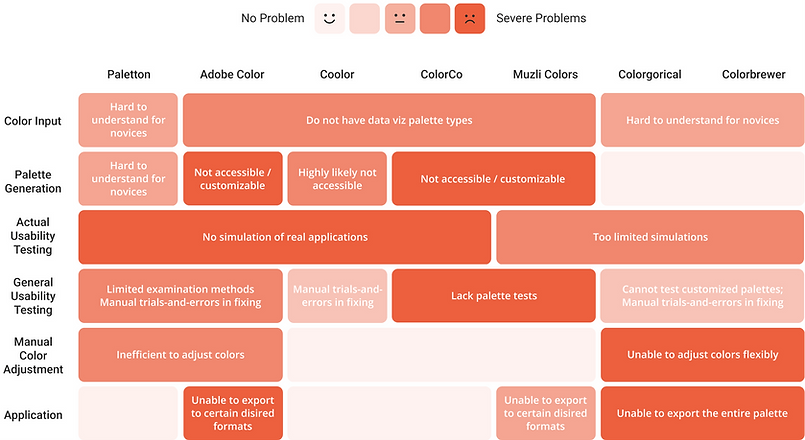805x440 pixels.
Task: Click the Paletton column header
Action: point(128,75)
